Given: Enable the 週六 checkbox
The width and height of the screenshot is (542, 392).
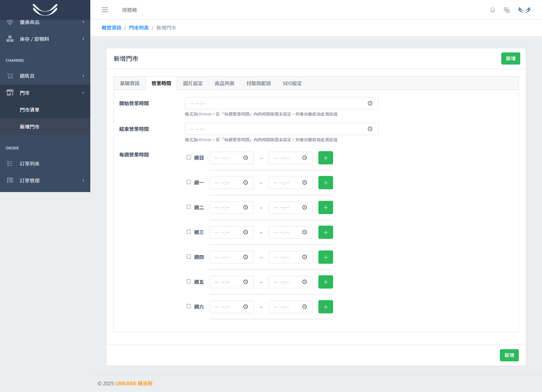Looking at the screenshot, I should tap(189, 306).
